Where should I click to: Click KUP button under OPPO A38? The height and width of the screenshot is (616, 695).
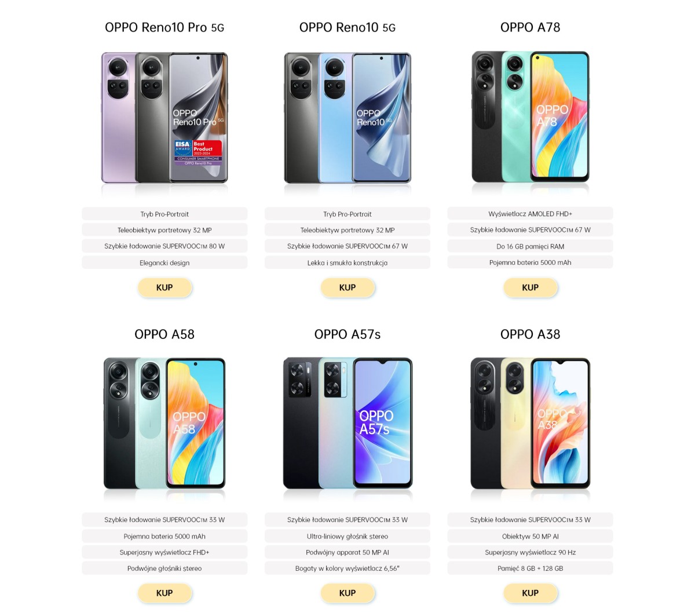coord(531,593)
